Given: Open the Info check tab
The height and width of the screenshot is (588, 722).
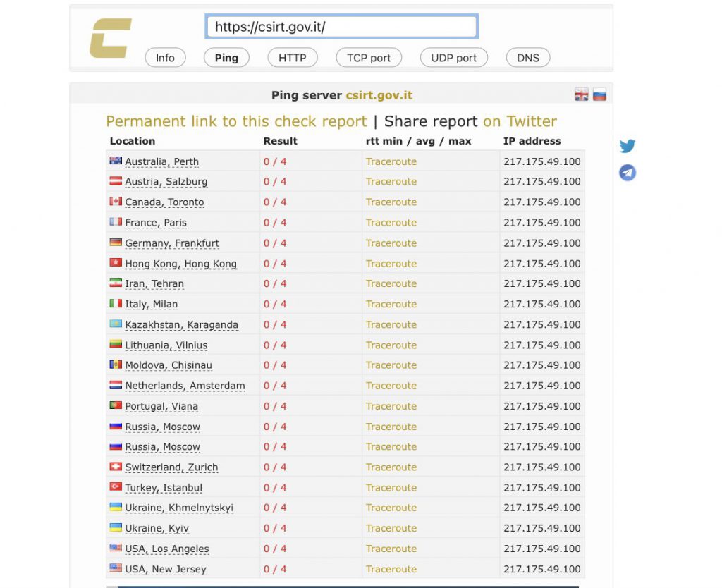Looking at the screenshot, I should click(x=165, y=58).
